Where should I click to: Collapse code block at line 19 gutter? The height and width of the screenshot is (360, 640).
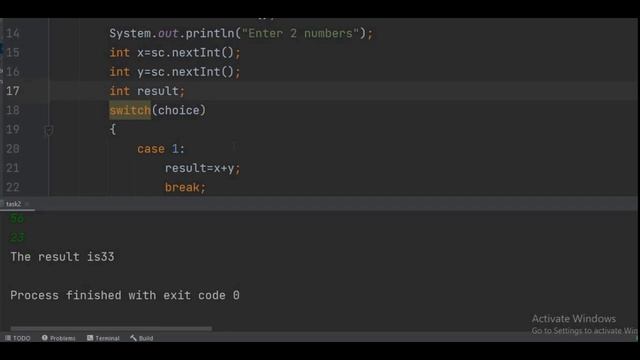(49, 130)
